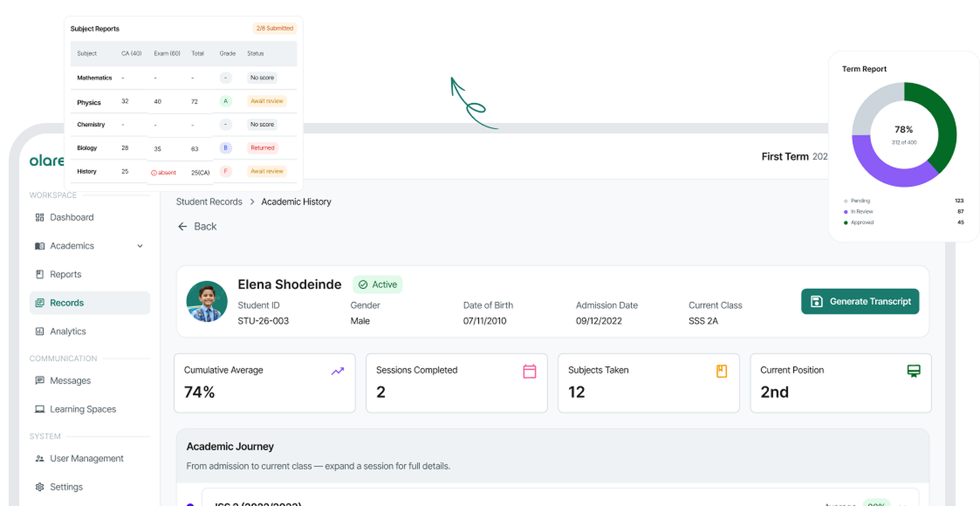Click Await review status for Physics
This screenshot has height=506, width=980.
tap(267, 101)
